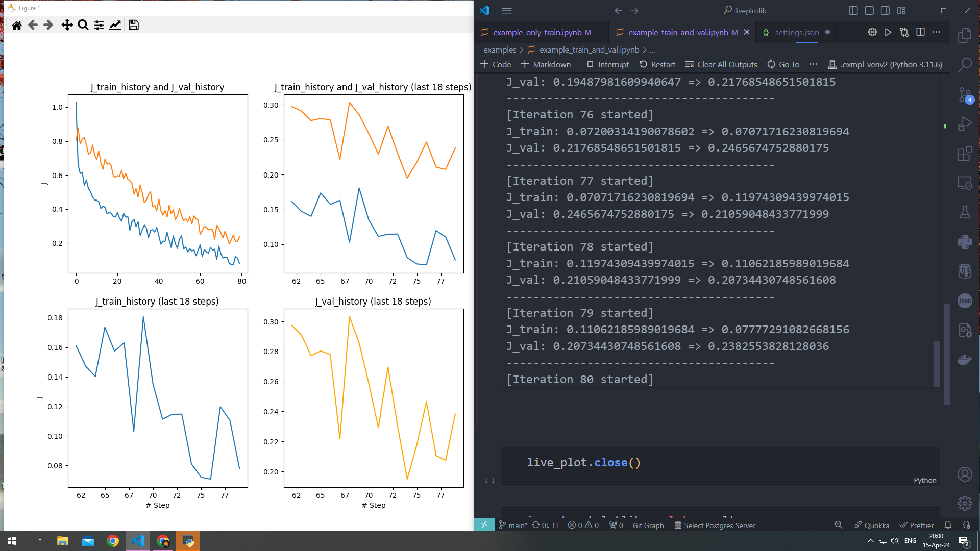Expand the breadcrumb ellipsis after example_train_and_val.ipynb

(653, 49)
